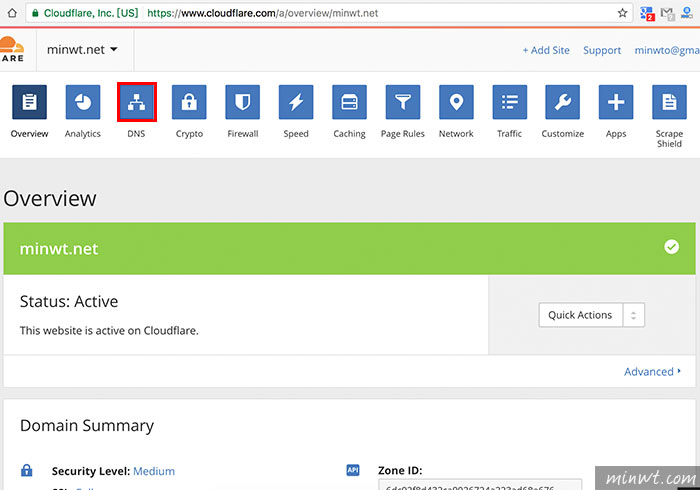The height and width of the screenshot is (490, 700).
Task: Click the 'Zone ID:' label
Action: click(400, 470)
